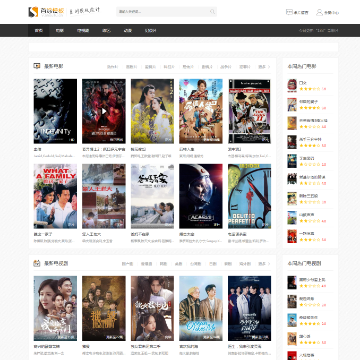
Task: Open the WHAT A FAMILY movie poster
Action: point(55,196)
